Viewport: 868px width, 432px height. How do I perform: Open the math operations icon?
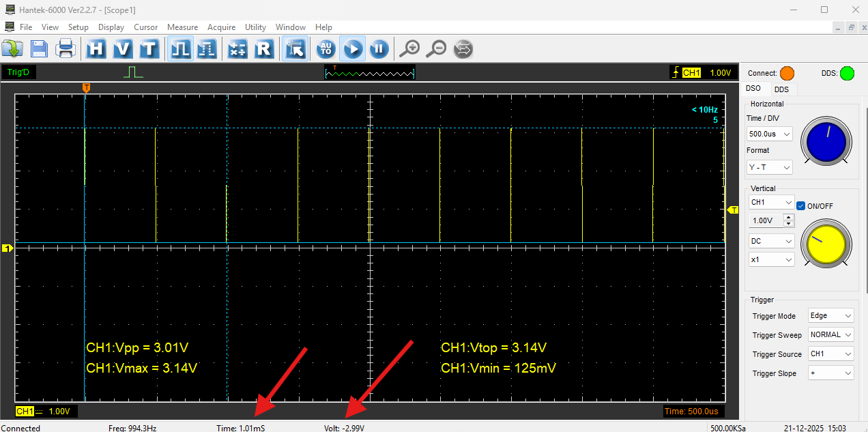[237, 48]
